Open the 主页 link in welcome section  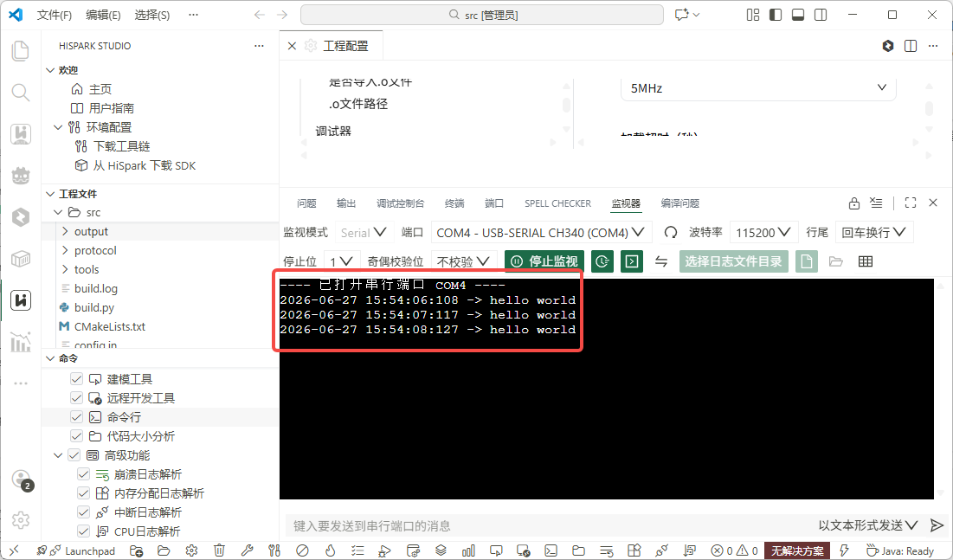coord(100,89)
